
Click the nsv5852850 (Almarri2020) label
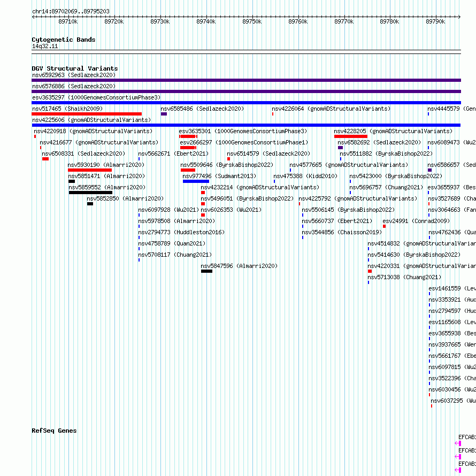125,198
